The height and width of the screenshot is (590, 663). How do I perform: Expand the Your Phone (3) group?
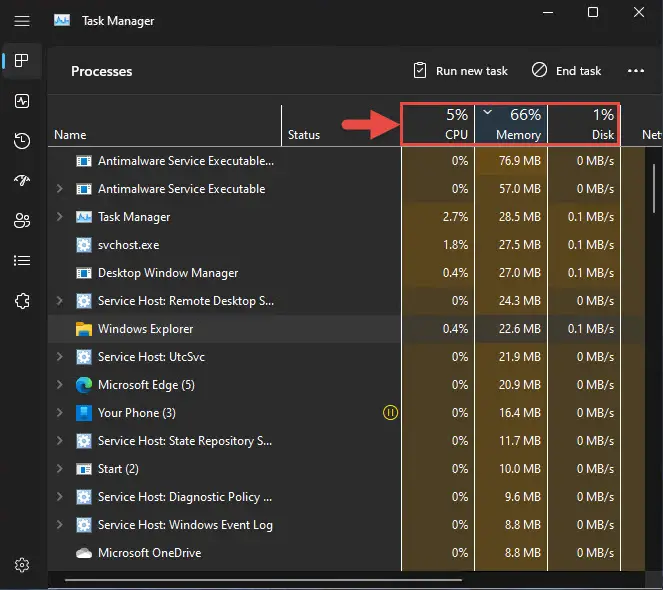pos(60,412)
